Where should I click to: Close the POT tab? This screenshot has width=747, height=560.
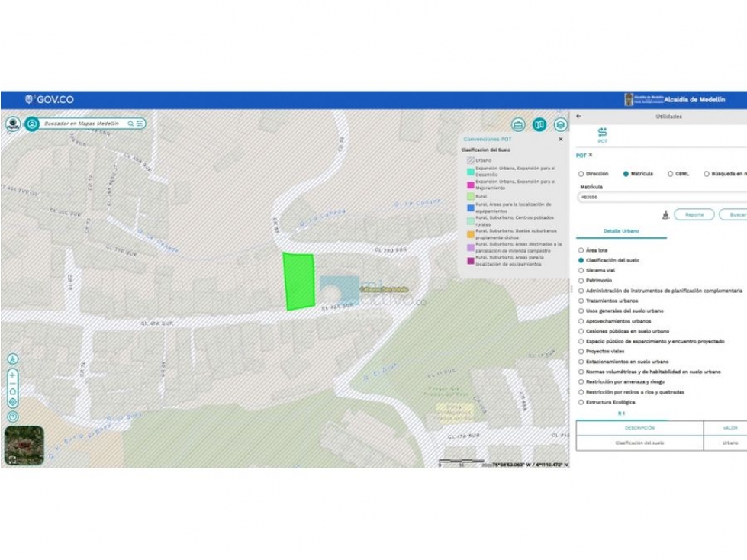591,155
